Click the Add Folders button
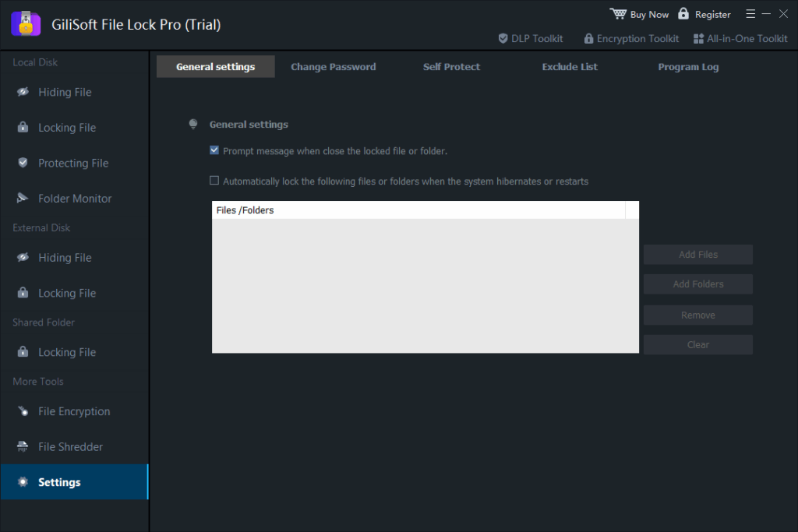Screen dimensions: 798x532 (697, 284)
